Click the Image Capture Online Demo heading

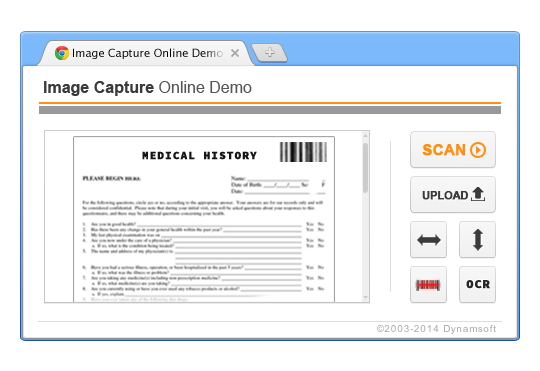(x=147, y=87)
